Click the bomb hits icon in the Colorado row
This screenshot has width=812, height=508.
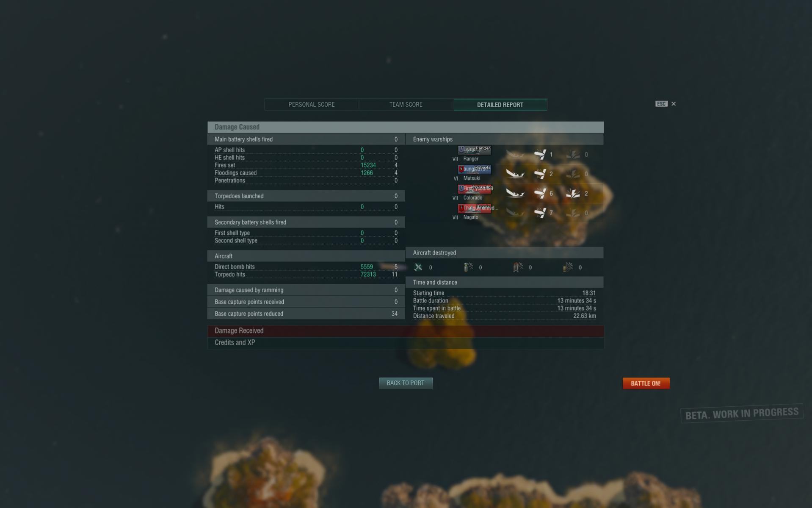coord(573,194)
